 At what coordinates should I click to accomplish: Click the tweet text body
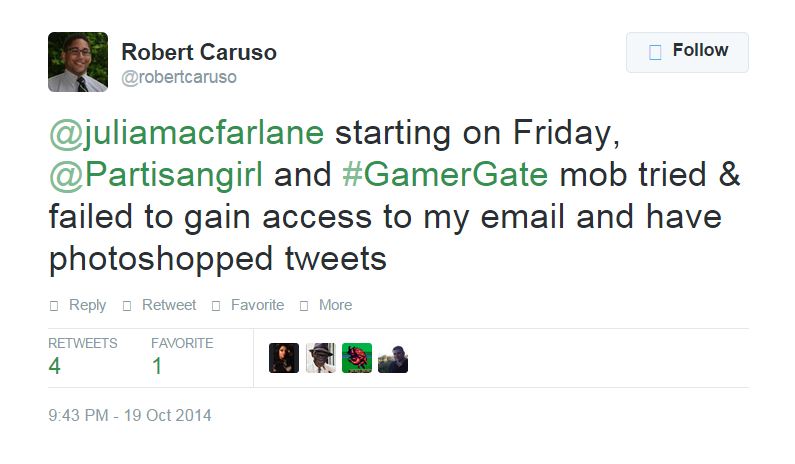[394, 196]
